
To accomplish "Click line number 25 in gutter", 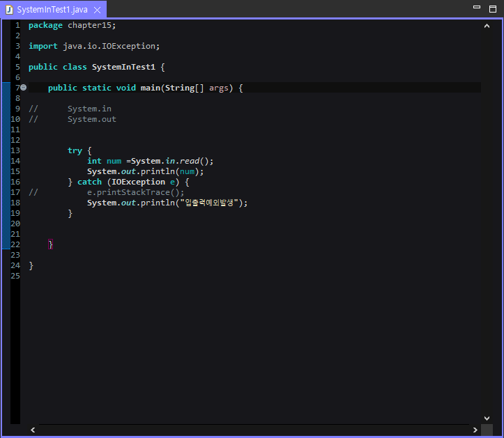I will (x=15, y=276).
